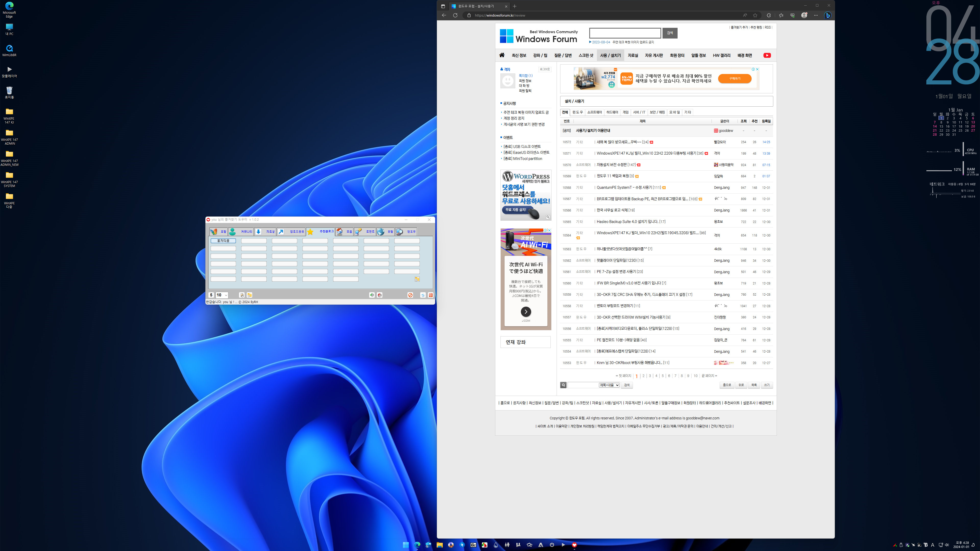The height and width of the screenshot is (551, 980).
Task: Launch File Explorer from the taskbar
Action: [440, 545]
